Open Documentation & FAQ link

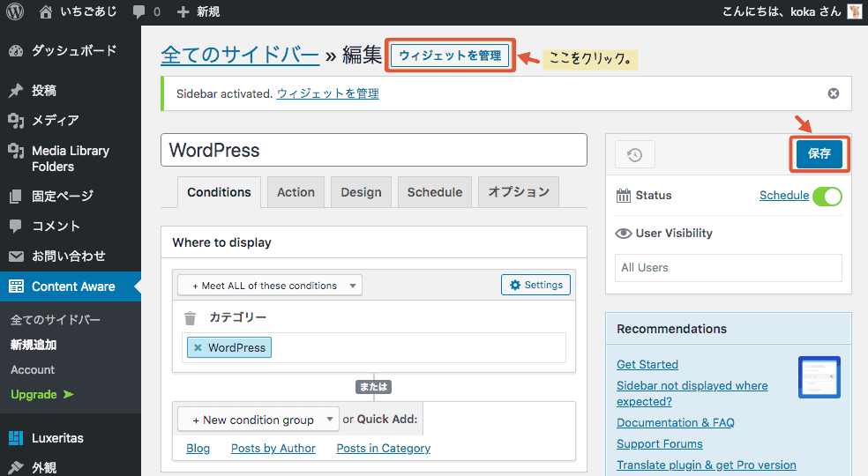tap(676, 423)
